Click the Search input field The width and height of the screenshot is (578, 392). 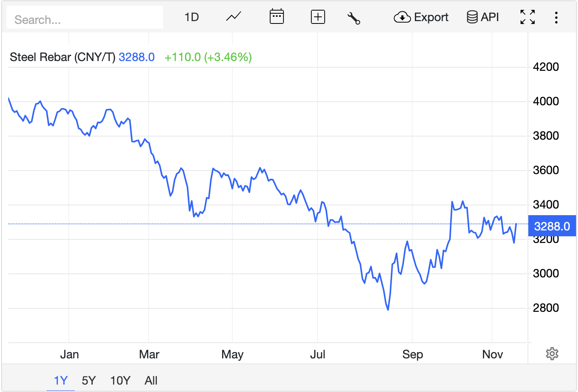point(85,20)
